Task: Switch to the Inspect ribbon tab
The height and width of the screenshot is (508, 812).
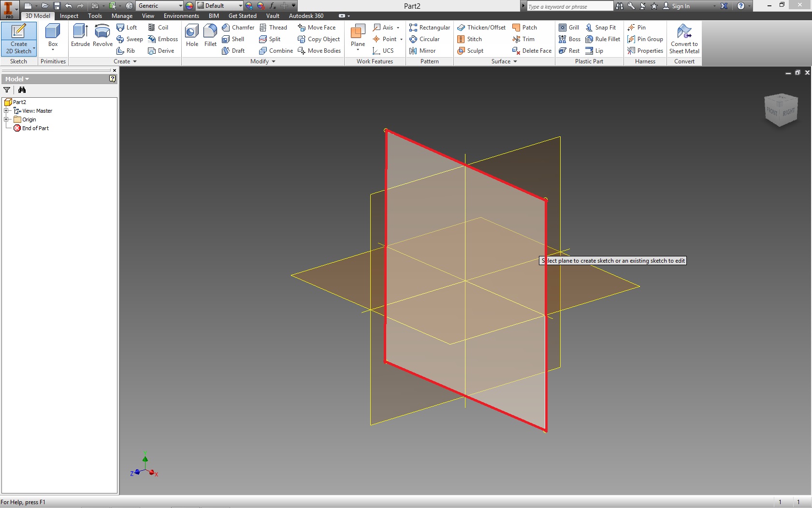Action: point(69,16)
